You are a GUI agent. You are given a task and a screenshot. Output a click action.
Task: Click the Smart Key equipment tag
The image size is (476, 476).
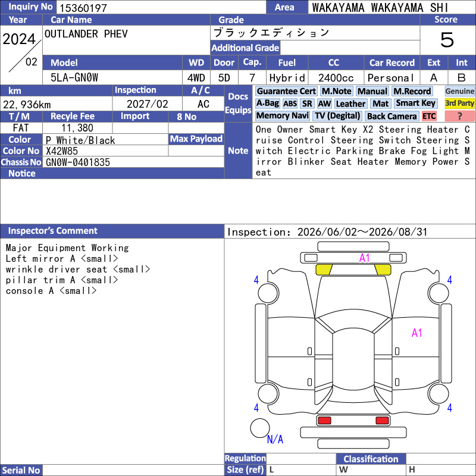pyautogui.click(x=415, y=104)
